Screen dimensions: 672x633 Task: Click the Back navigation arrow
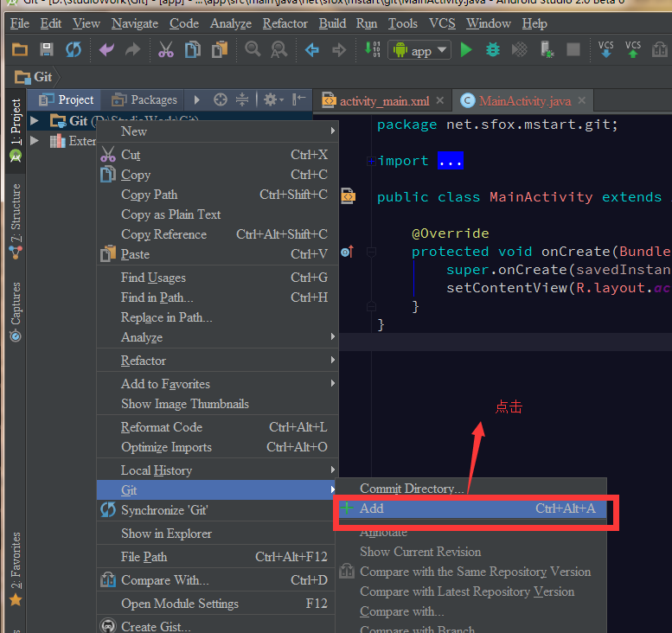coord(312,50)
